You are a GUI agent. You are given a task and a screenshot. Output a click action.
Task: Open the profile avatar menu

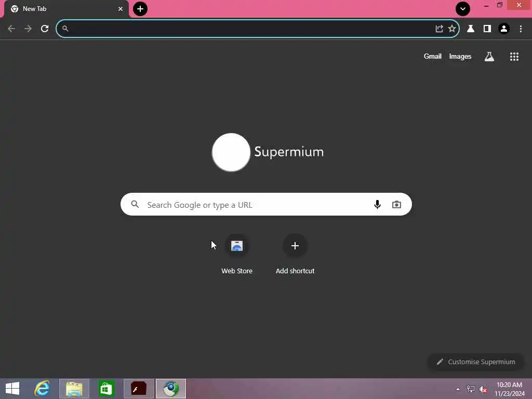(504, 29)
